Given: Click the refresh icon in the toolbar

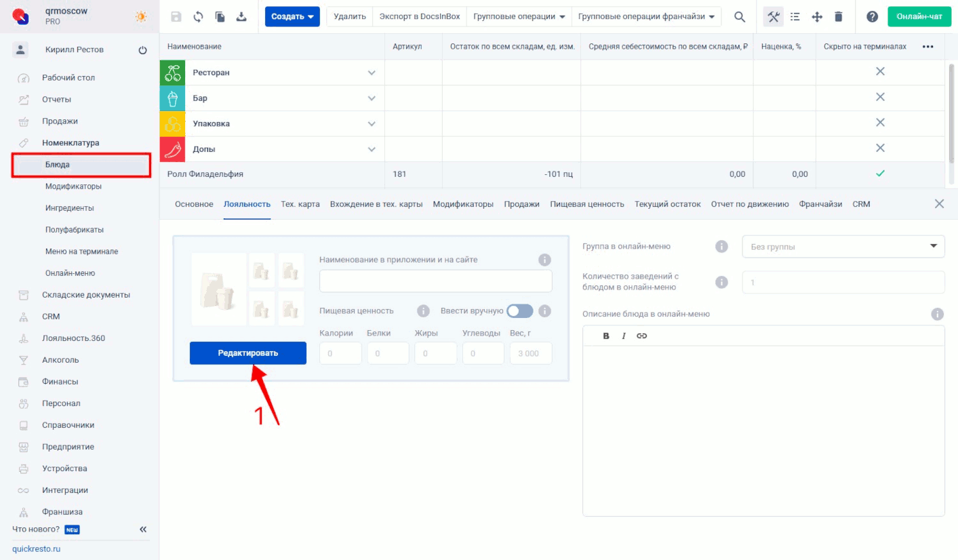Looking at the screenshot, I should pos(198,17).
